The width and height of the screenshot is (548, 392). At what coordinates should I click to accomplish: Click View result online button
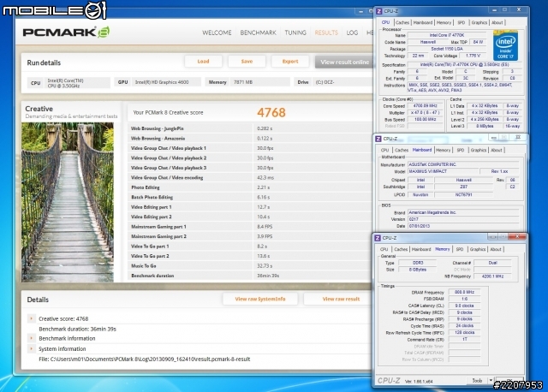344,62
